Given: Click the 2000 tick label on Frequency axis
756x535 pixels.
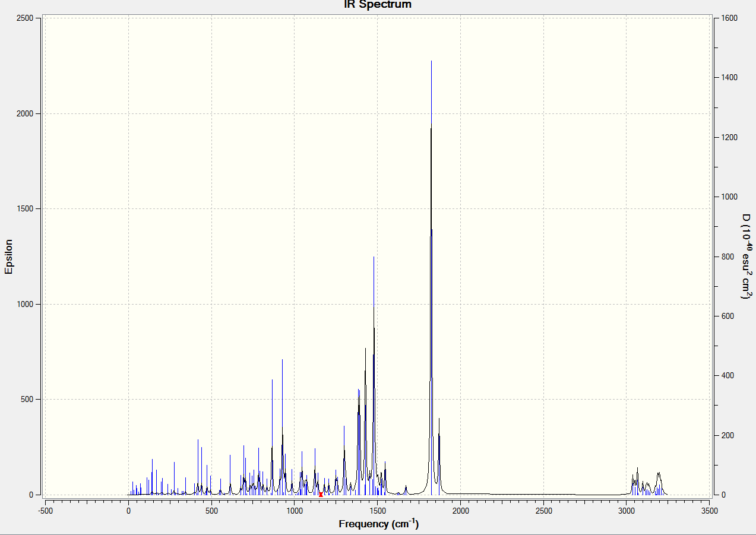Looking at the screenshot, I should click(x=460, y=510).
